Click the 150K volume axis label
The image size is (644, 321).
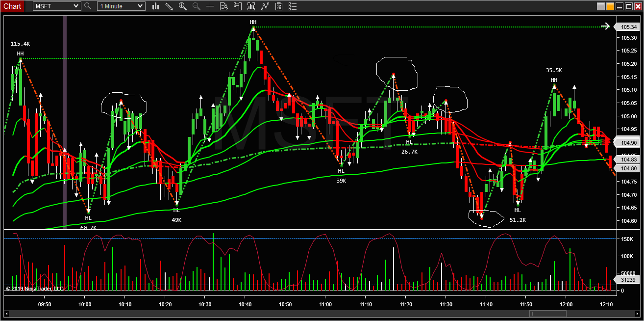point(628,239)
